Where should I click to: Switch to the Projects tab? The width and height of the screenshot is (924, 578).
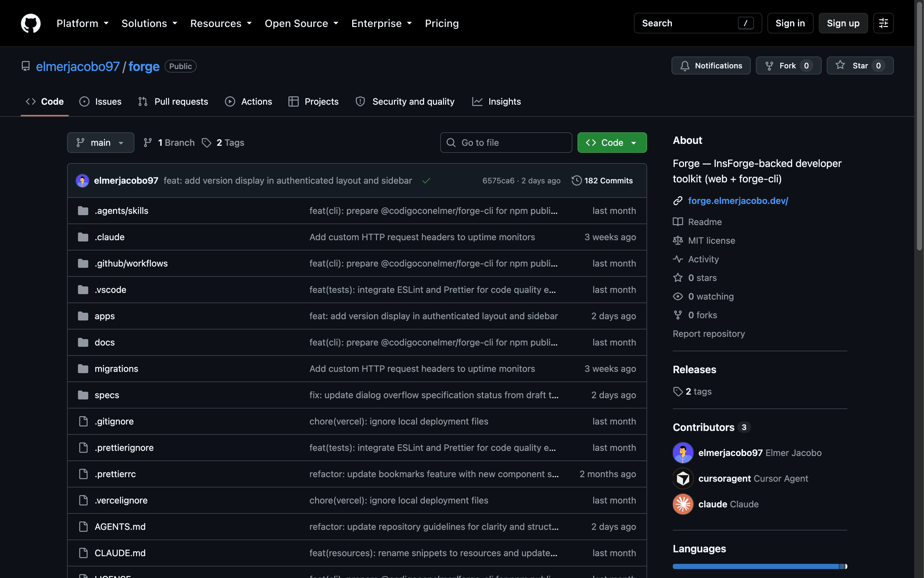coord(313,102)
